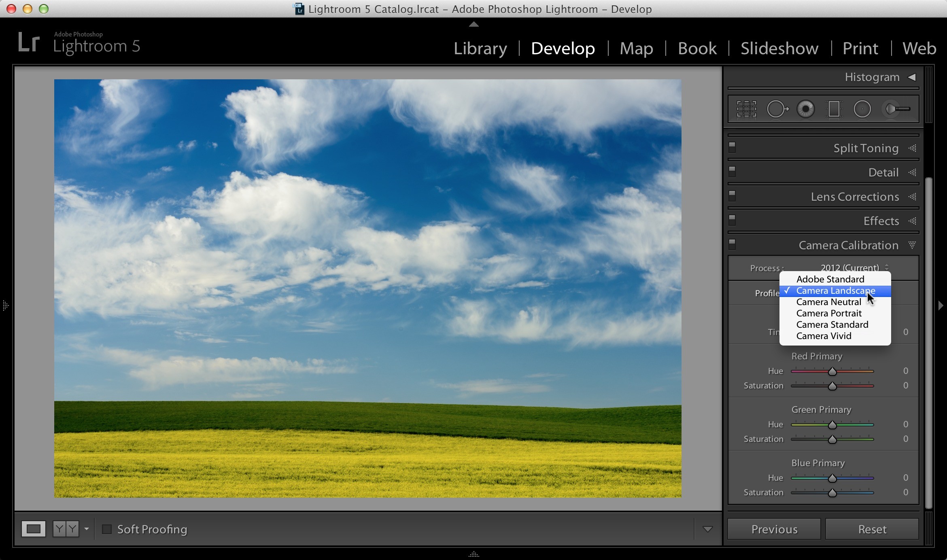Select the Red Eye Correction tool
The height and width of the screenshot is (560, 947).
pyautogui.click(x=805, y=109)
